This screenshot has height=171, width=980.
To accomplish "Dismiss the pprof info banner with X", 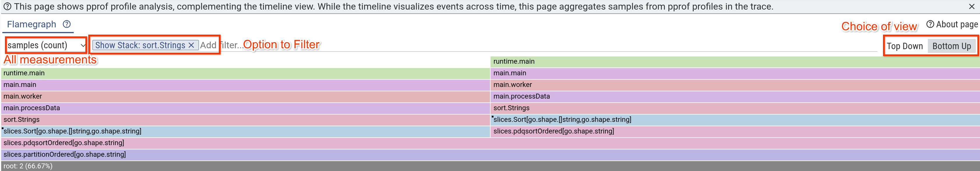I will click(971, 6).
